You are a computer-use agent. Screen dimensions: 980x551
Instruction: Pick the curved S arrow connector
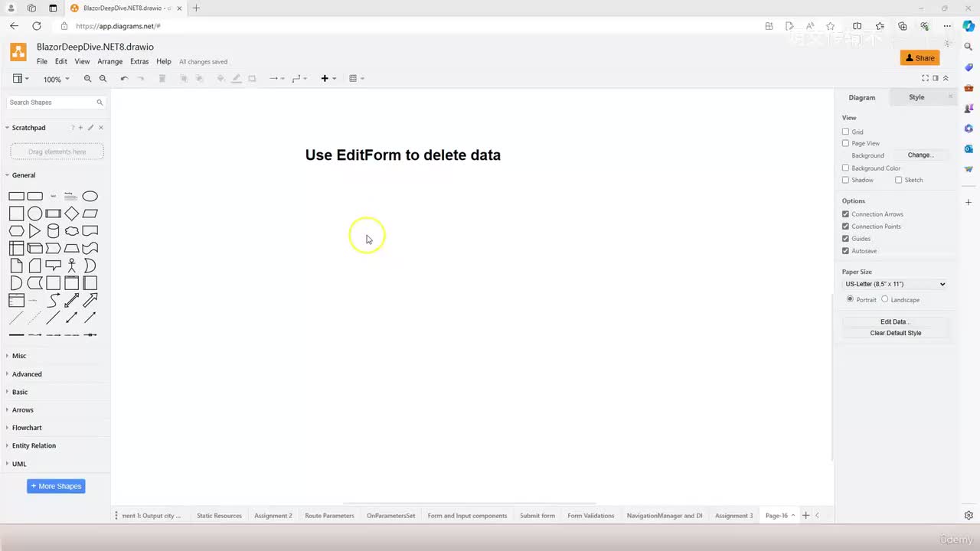coord(54,300)
